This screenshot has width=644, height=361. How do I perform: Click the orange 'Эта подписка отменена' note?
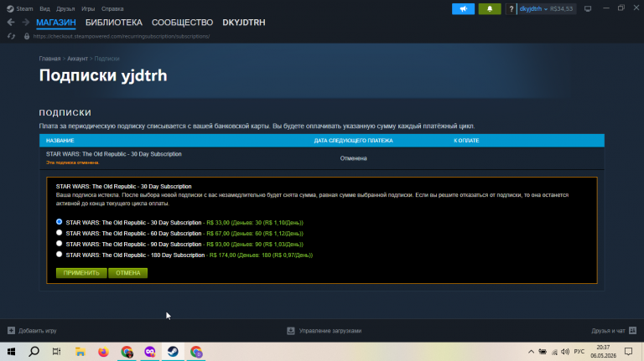point(72,162)
